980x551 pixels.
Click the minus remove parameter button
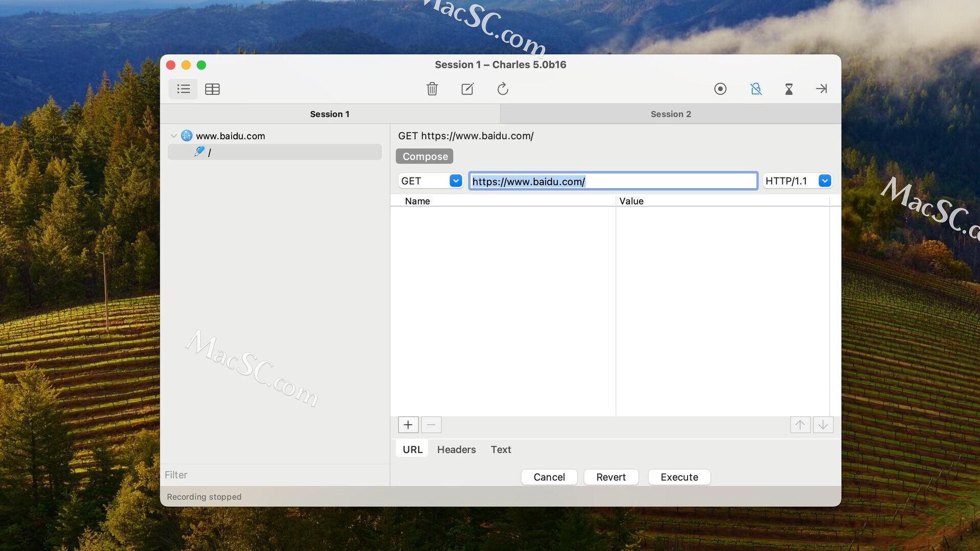coord(431,425)
